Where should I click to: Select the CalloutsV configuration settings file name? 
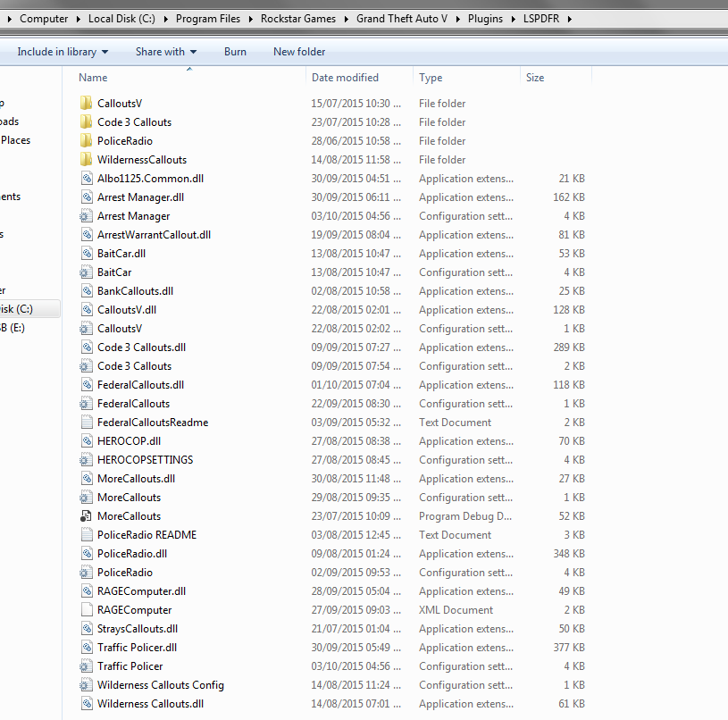pyautogui.click(x=120, y=328)
